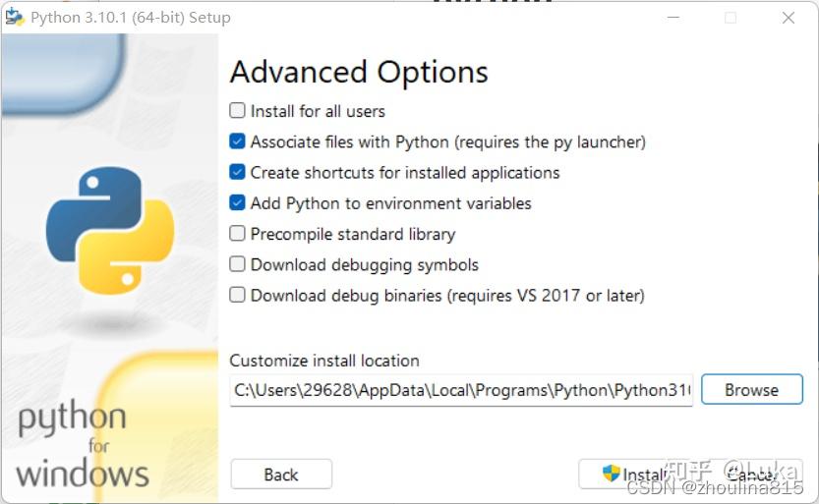The image size is (819, 504).
Task: Close the Python Setup window
Action: [x=789, y=18]
